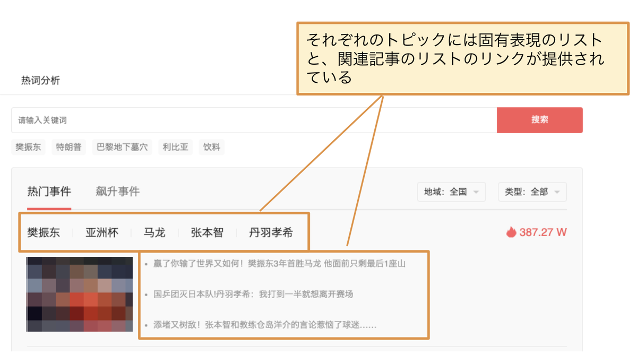
Task: Click the blurred event thumbnail image
Action: pos(79,293)
